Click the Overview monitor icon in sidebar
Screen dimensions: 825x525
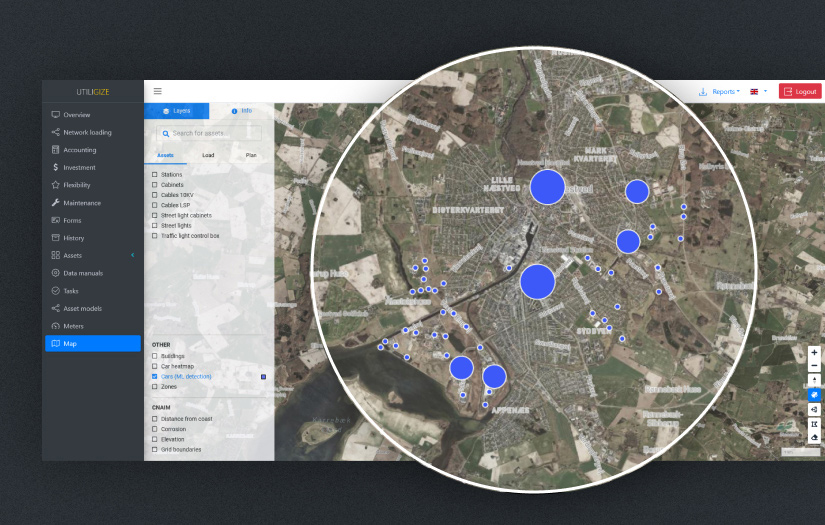tap(55, 114)
